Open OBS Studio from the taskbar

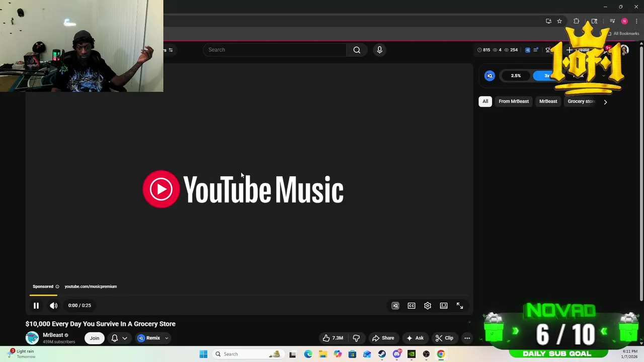[426, 354]
